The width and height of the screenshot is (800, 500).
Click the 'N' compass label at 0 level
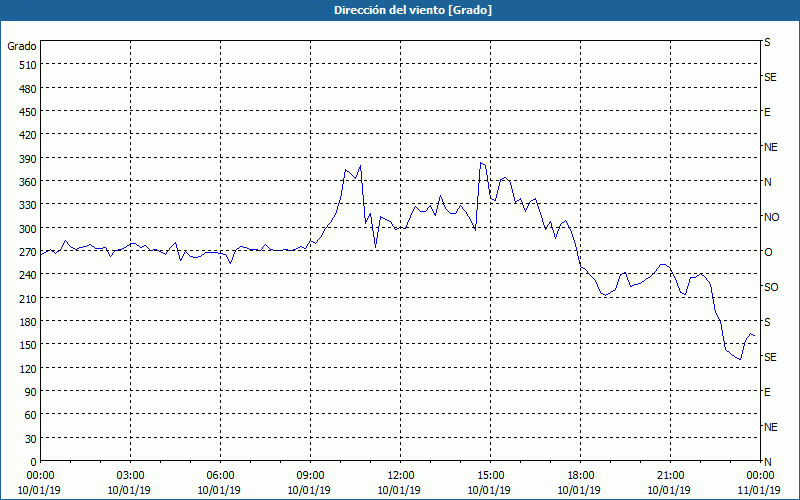(x=767, y=462)
